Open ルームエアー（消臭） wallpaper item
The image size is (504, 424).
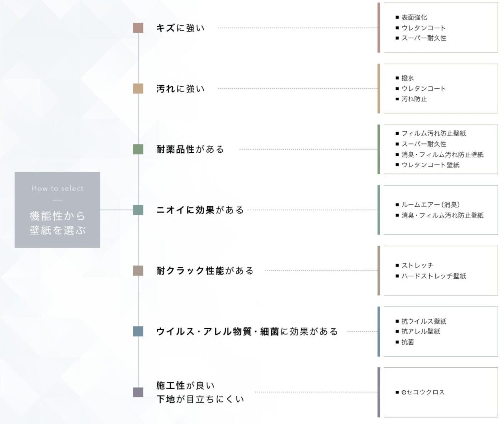430,205
